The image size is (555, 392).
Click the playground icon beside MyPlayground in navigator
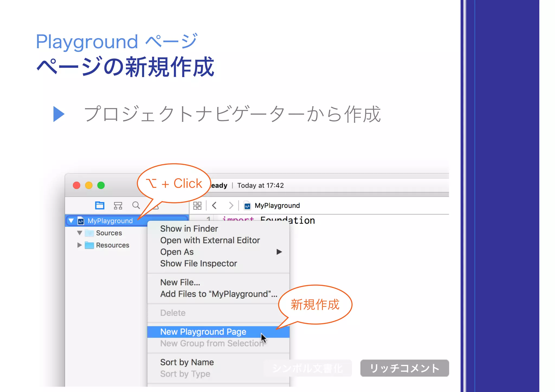[x=81, y=221]
